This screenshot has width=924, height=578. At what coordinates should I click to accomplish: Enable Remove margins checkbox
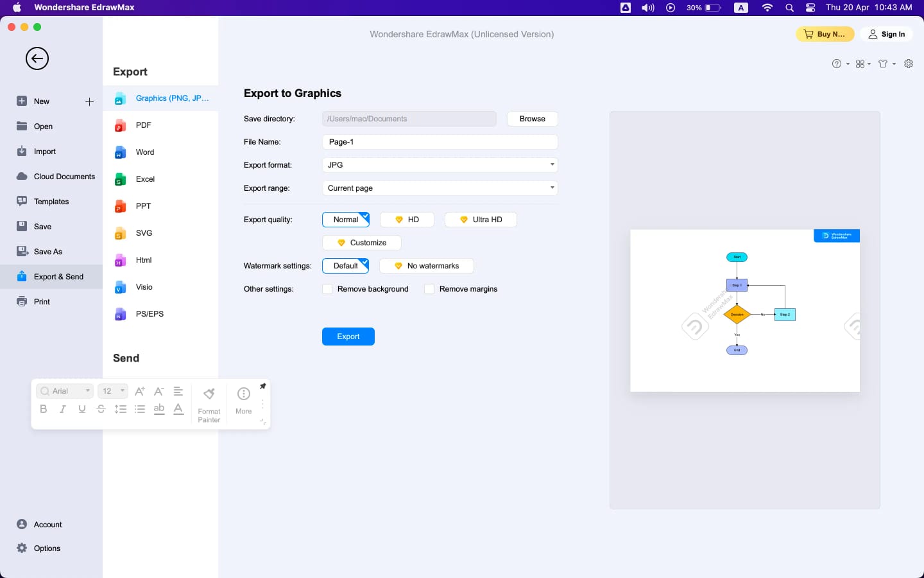point(429,289)
